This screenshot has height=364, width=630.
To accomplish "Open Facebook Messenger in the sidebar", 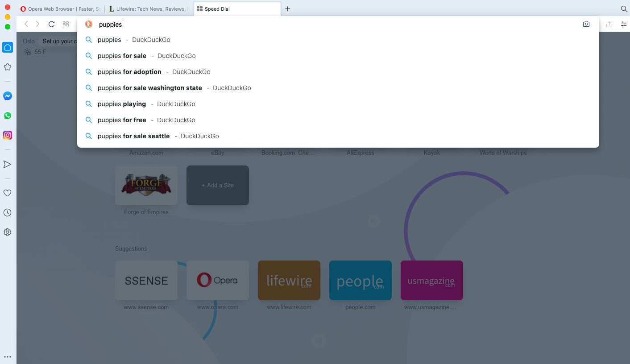I will (x=8, y=96).
